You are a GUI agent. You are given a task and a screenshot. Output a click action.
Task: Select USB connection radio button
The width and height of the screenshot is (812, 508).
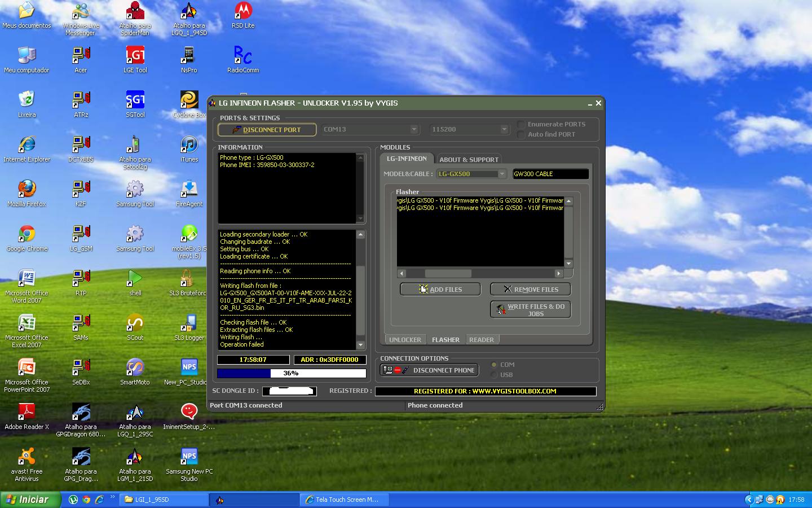tap(494, 375)
